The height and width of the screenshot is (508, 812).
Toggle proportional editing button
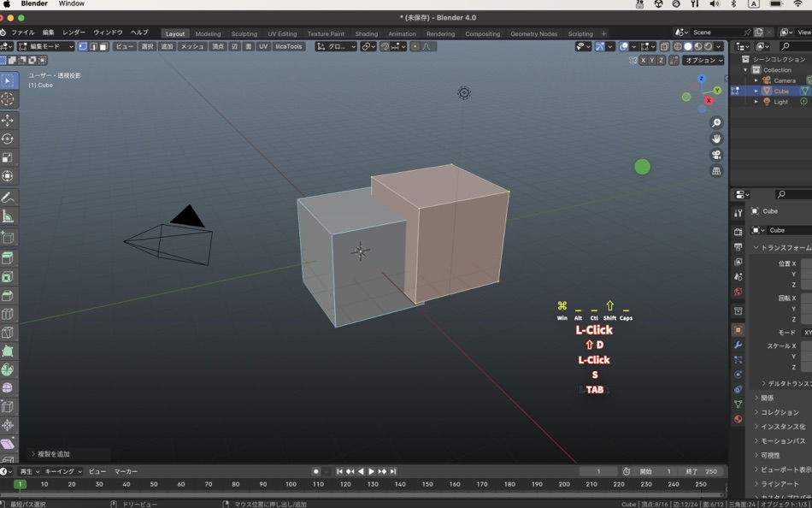415,47
